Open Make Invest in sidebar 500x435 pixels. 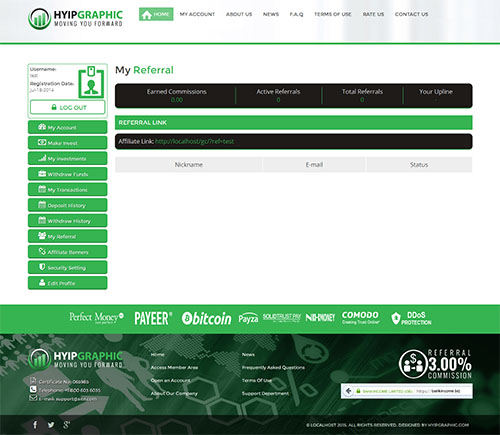click(68, 143)
